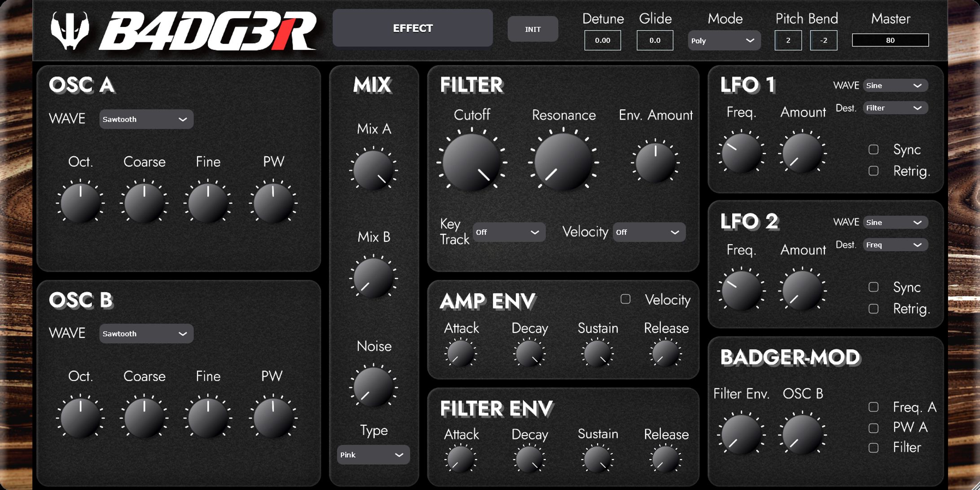Click Badger-Mod Filter Env knob
Image resolution: width=980 pixels, height=490 pixels.
[741, 435]
